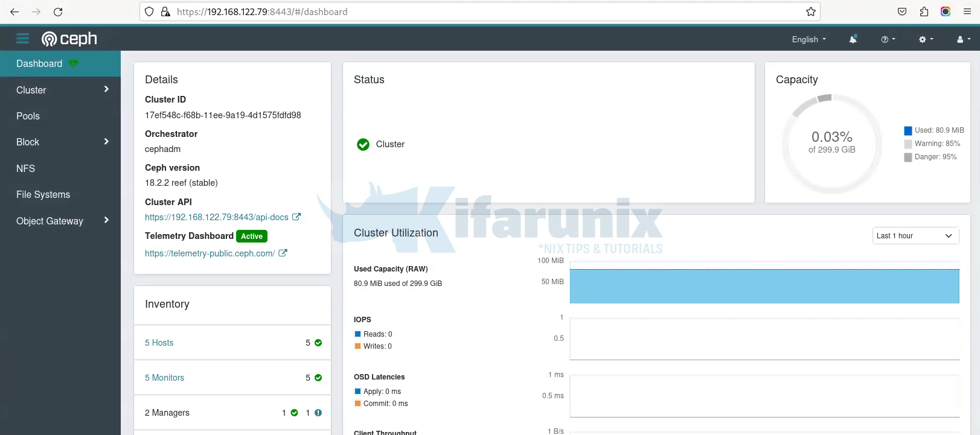980x435 pixels.
Task: Click the blue Used capacity legend swatch
Action: [x=908, y=131]
